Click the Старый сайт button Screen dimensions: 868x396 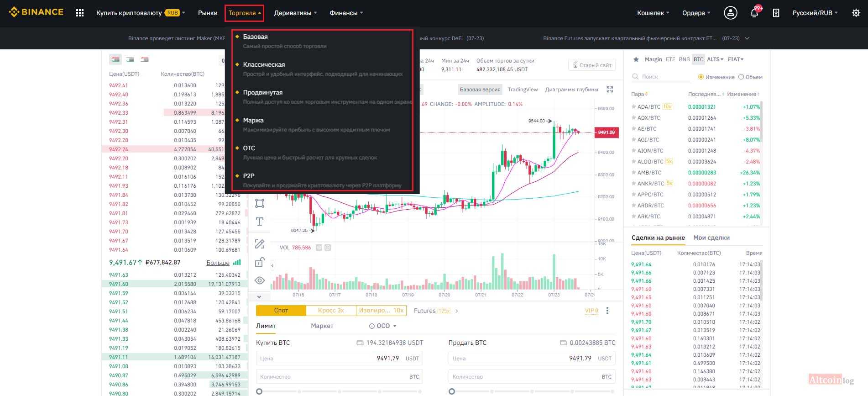592,65
